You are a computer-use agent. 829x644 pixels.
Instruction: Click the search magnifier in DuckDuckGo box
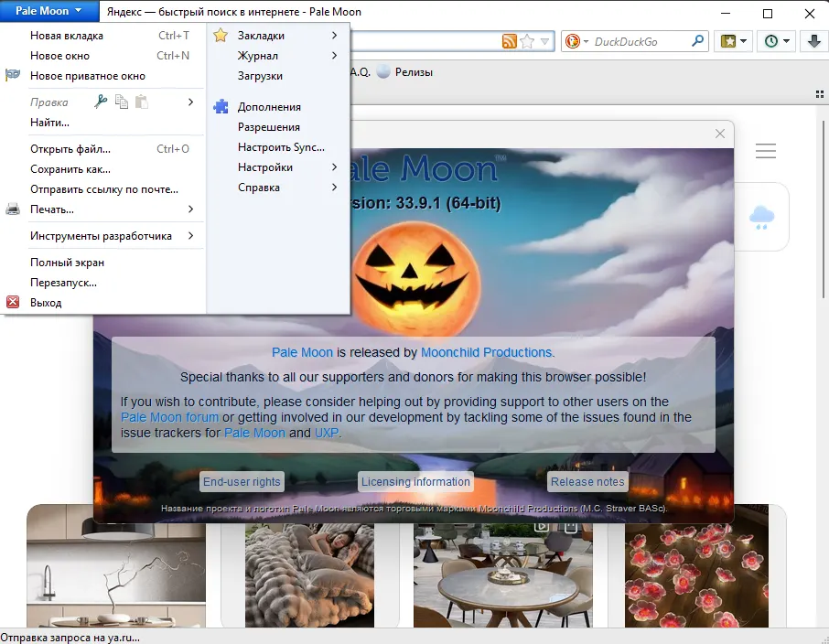coord(698,42)
